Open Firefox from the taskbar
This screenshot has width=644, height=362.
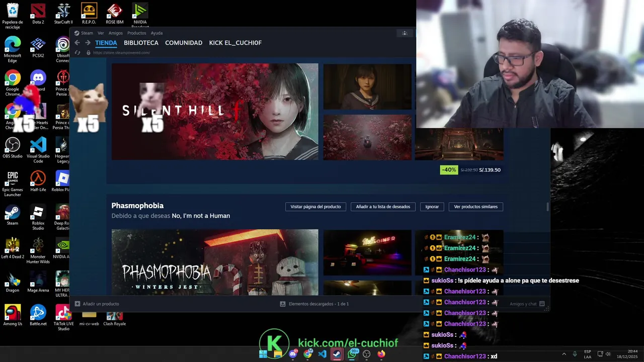(x=381, y=354)
